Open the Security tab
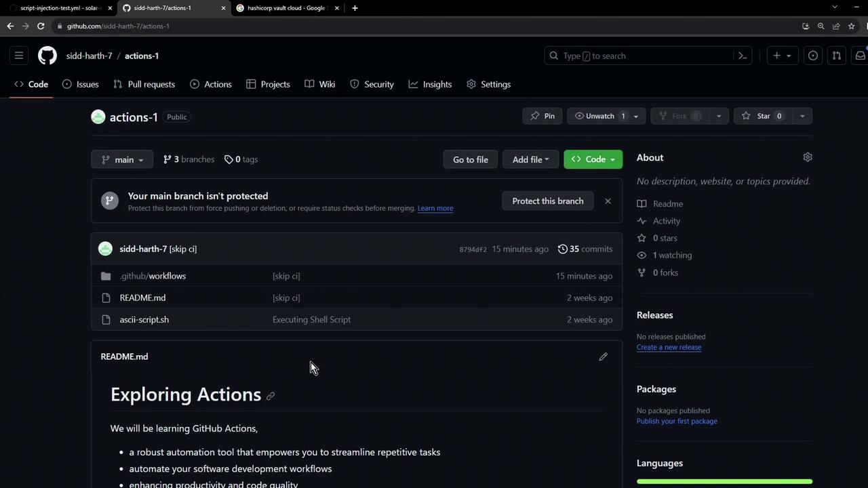The height and width of the screenshot is (488, 868). coord(372,84)
